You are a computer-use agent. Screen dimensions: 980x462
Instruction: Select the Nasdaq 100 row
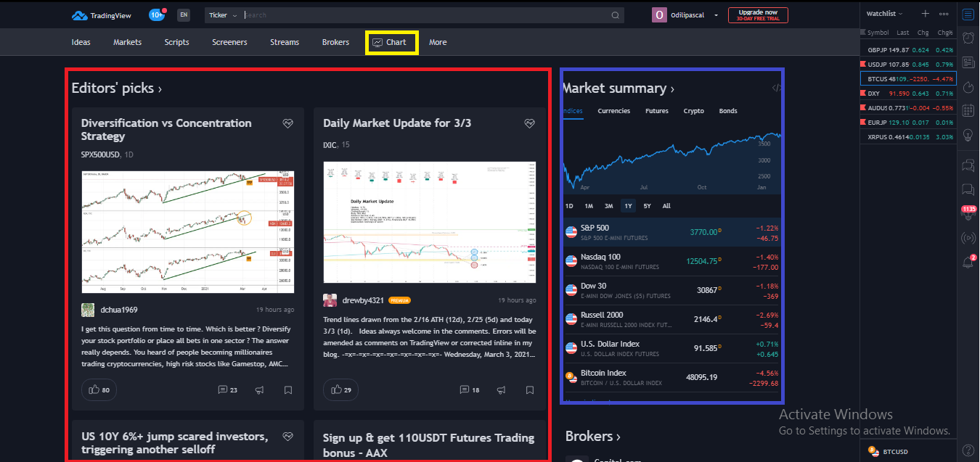pyautogui.click(x=672, y=261)
